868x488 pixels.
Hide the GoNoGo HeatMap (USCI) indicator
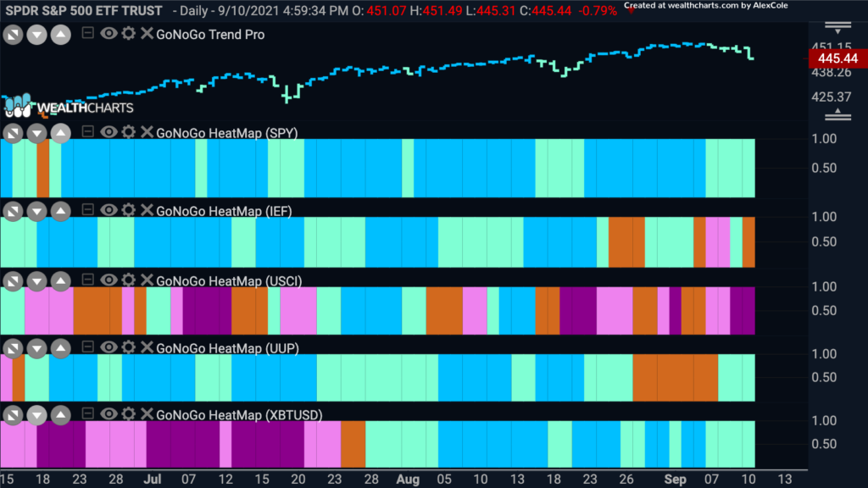click(x=108, y=280)
